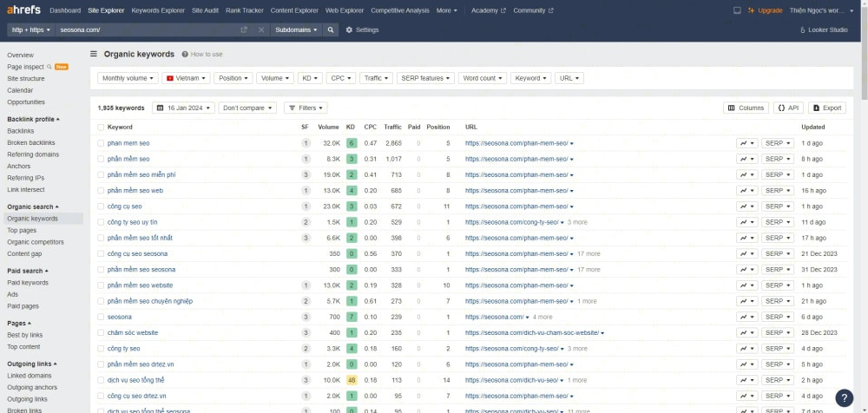Open calendar date 16 Jan 2024 picker
The height and width of the screenshot is (413, 868).
[183, 108]
